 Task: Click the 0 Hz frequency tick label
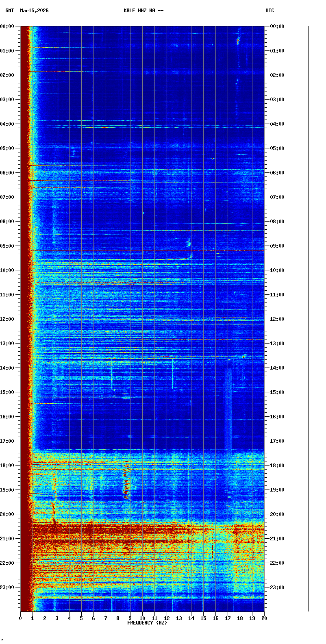20,618
